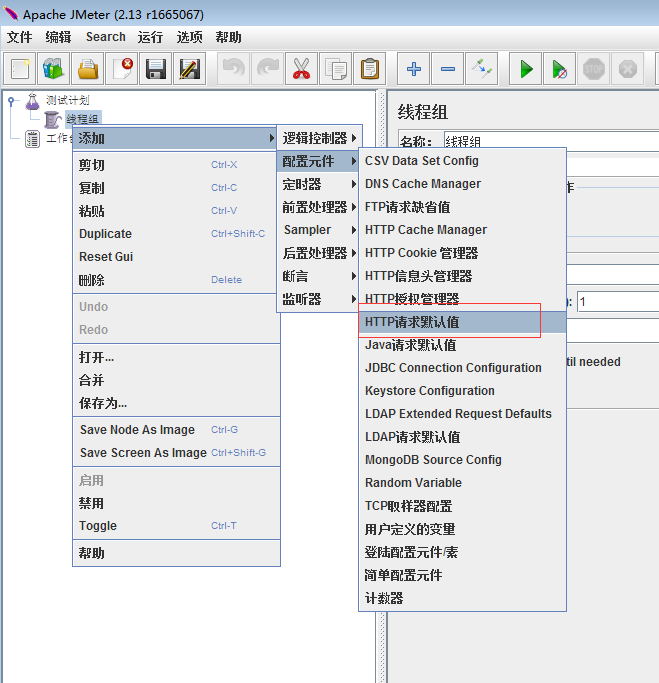Click the Collapse All minus icon

pos(448,69)
